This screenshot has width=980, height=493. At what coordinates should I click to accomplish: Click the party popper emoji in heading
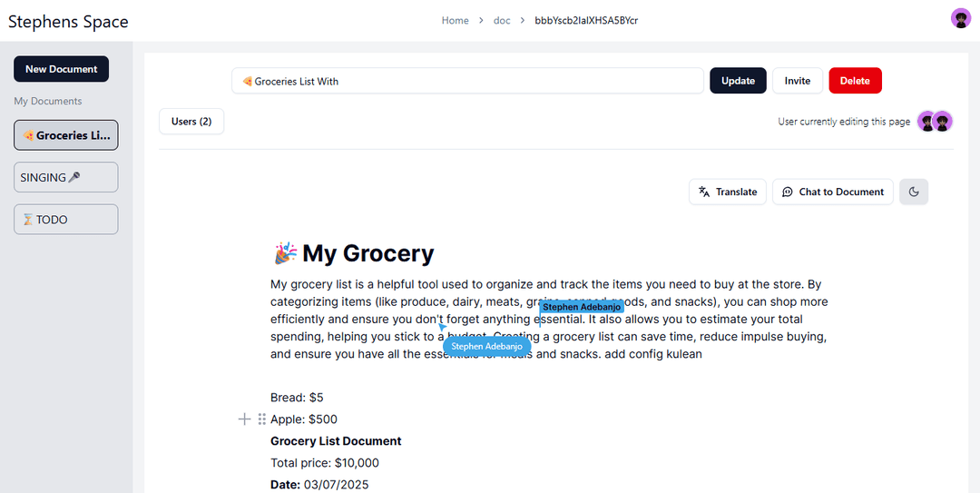point(285,253)
